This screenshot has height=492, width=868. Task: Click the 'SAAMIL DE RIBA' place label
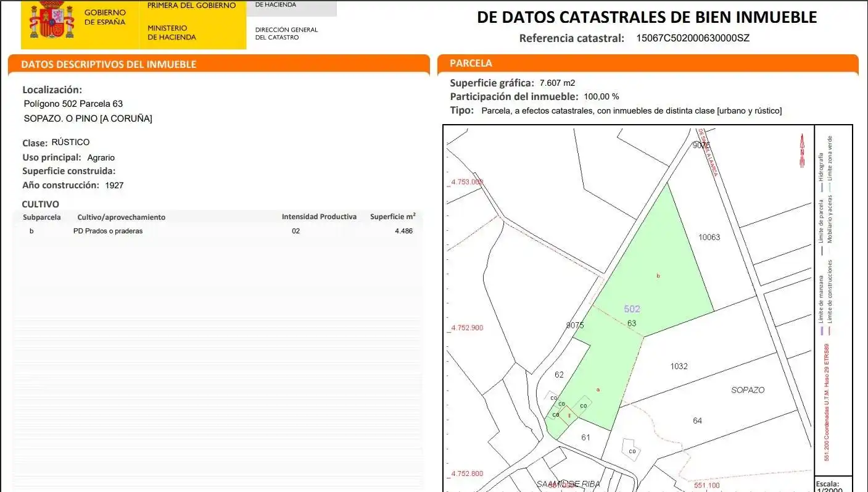[568, 484]
